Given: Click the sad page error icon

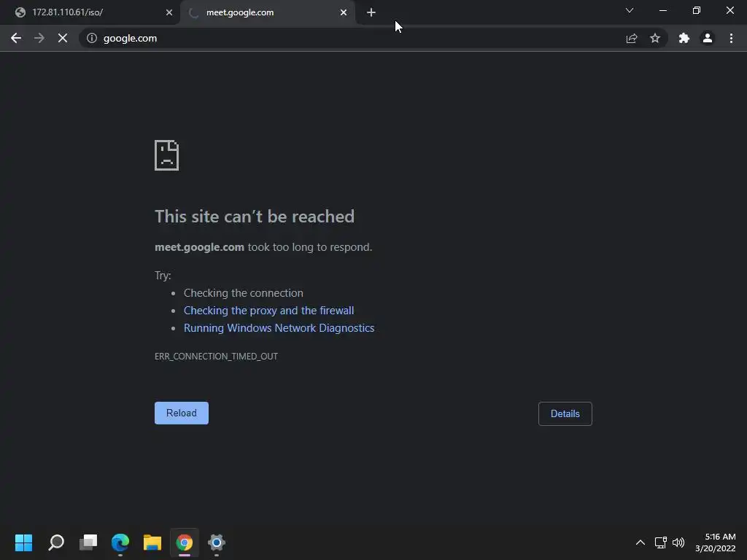Looking at the screenshot, I should (167, 155).
